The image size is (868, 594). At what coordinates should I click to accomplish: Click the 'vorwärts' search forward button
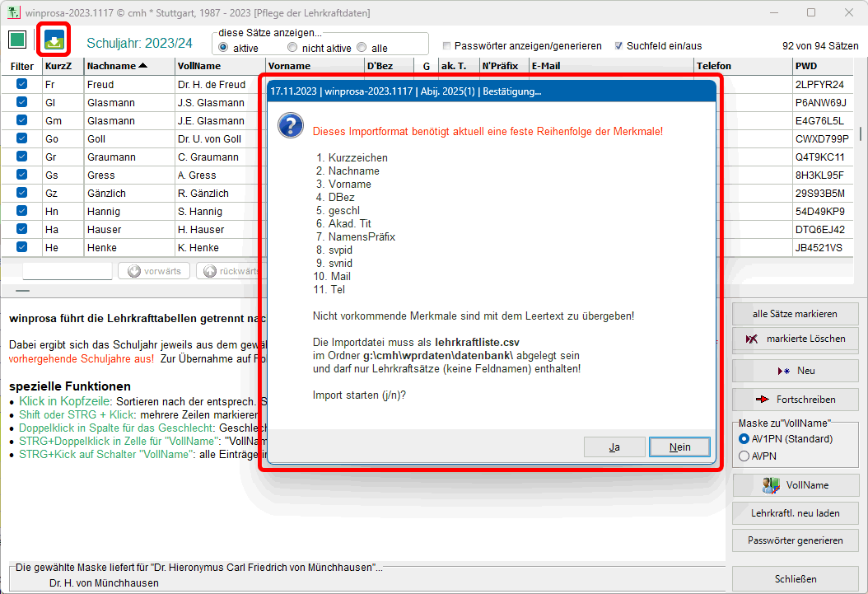click(155, 271)
